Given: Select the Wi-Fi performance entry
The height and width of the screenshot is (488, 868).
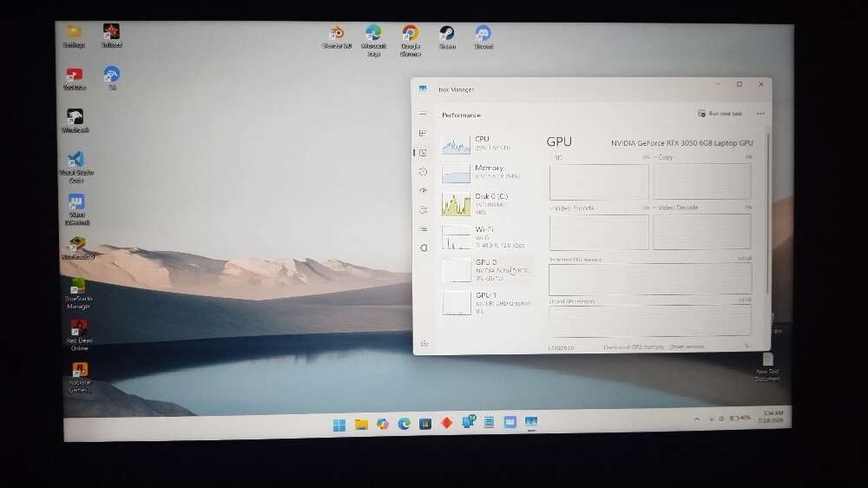Looking at the screenshot, I should click(x=487, y=236).
